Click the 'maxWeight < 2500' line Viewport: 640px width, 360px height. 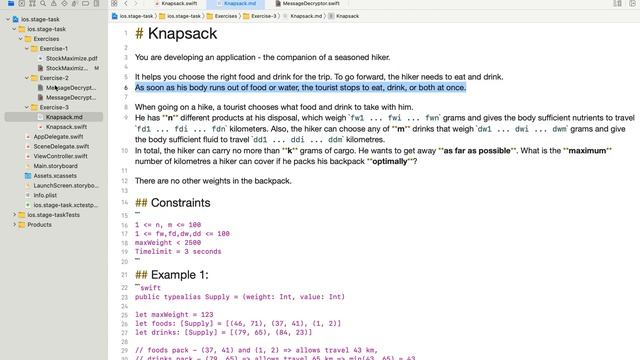click(168, 243)
